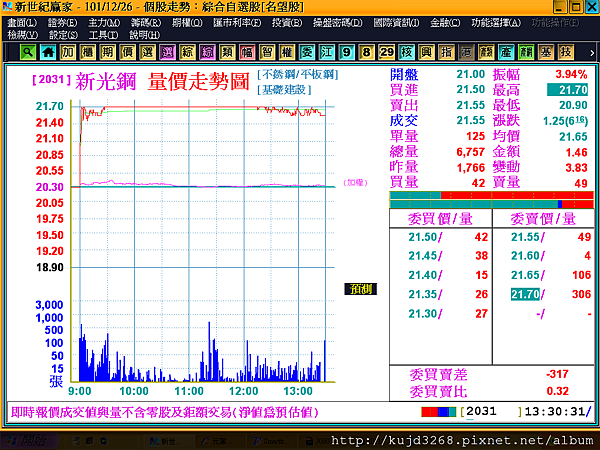Click the highlighted 最高 value 21.70

568,90
